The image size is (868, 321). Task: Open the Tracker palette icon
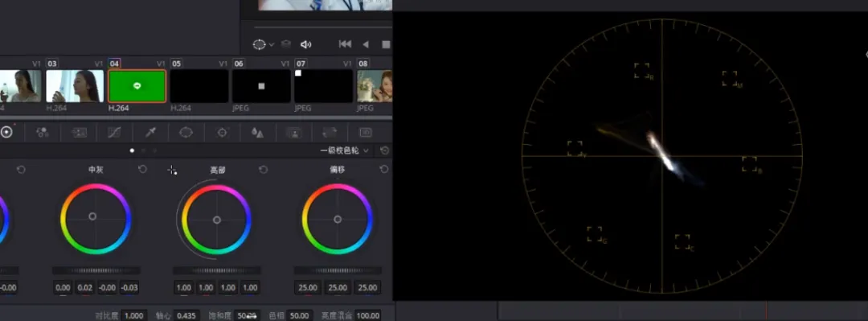pos(223,133)
